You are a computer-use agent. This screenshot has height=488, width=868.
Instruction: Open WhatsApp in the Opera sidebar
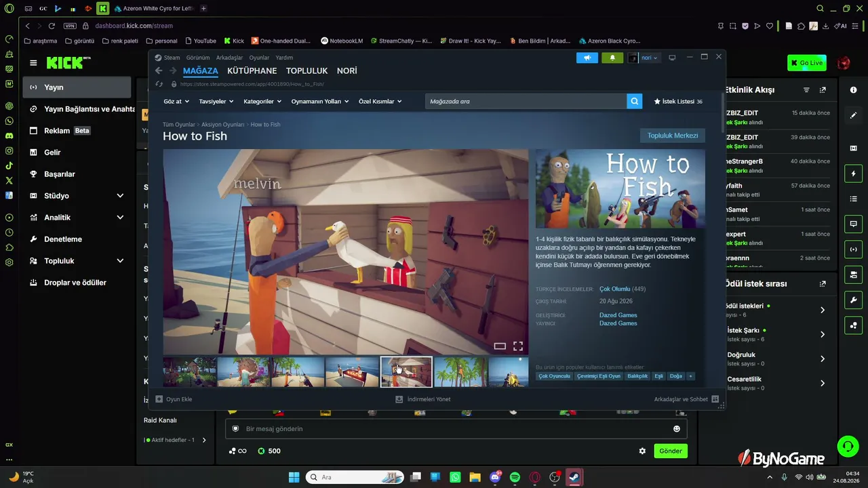[9, 121]
